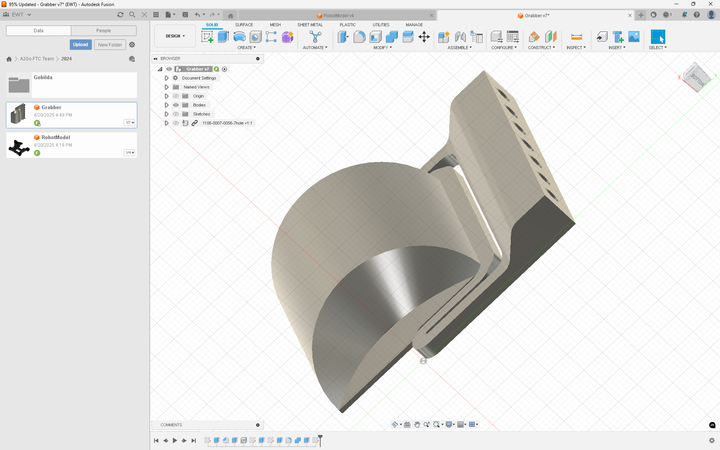Open the data panel settings gear
The height and width of the screenshot is (450, 720).
(x=132, y=45)
